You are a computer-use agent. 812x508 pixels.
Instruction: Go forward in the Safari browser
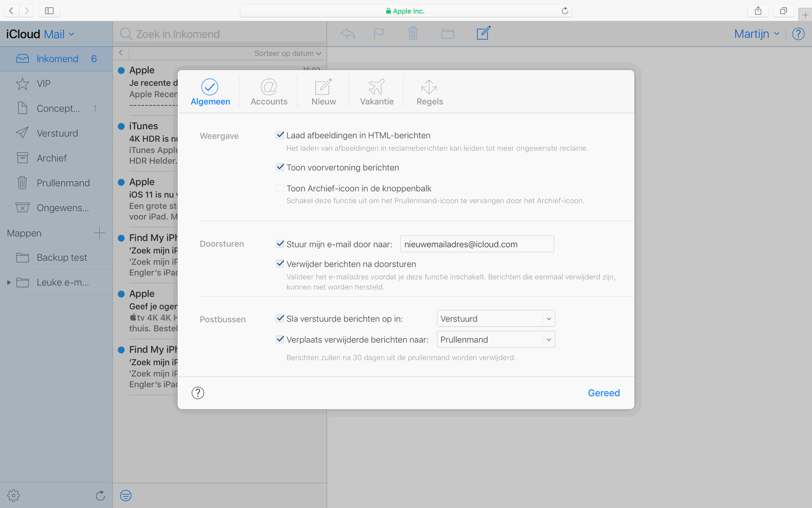[x=26, y=11]
